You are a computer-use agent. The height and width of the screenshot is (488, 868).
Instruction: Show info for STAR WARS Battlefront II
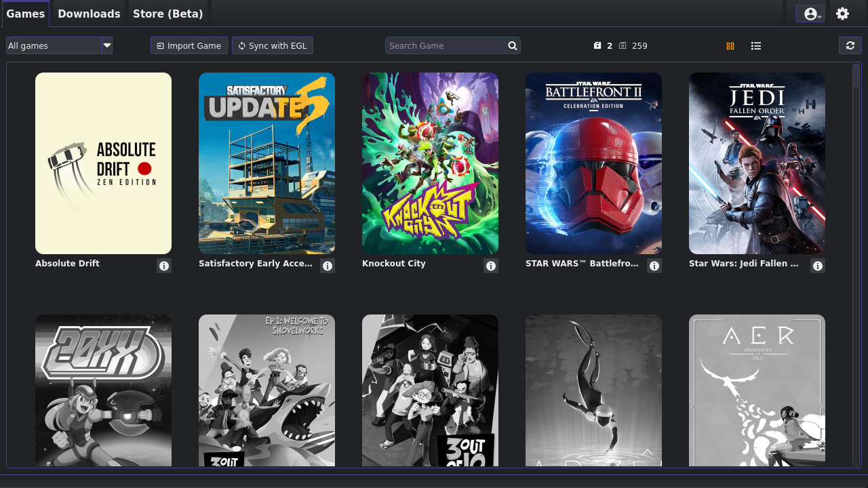point(654,266)
